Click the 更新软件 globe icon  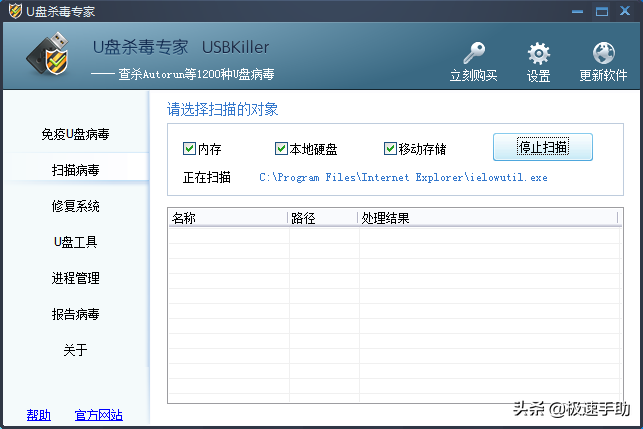point(604,53)
